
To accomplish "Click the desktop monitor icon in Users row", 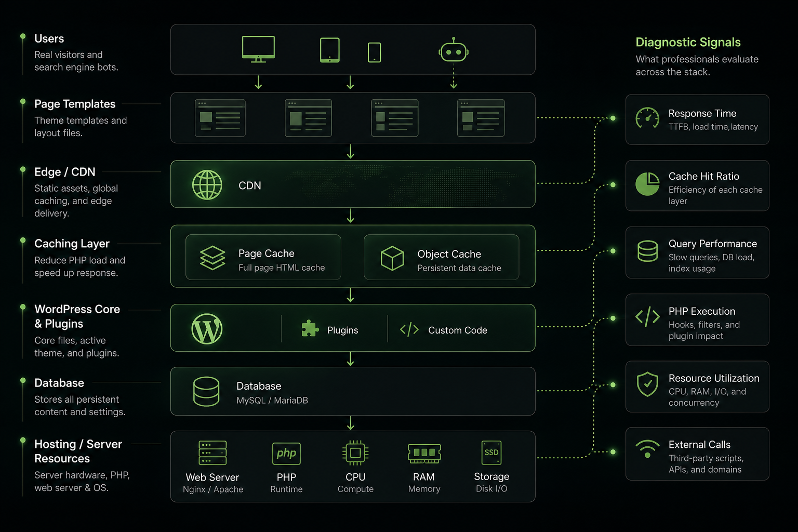I will click(x=258, y=49).
